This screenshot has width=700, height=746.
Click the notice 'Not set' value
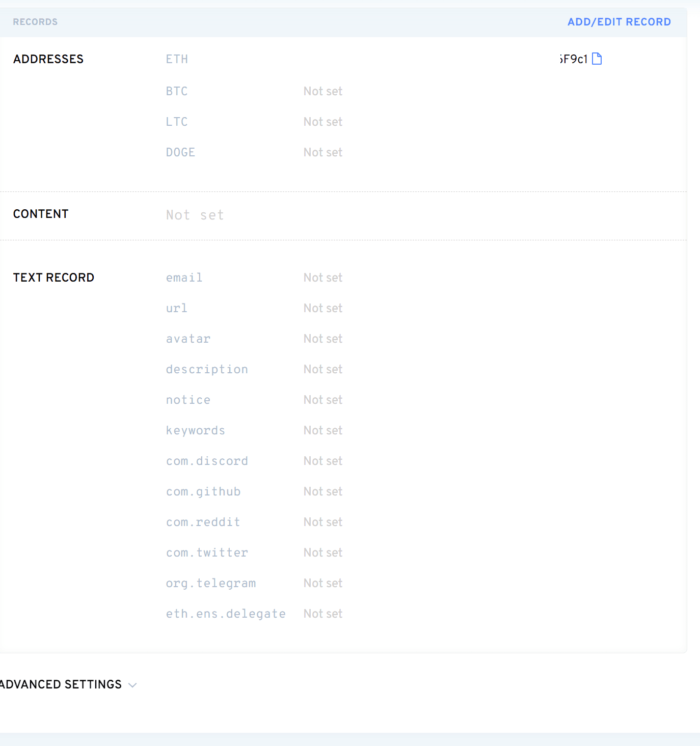(x=323, y=400)
